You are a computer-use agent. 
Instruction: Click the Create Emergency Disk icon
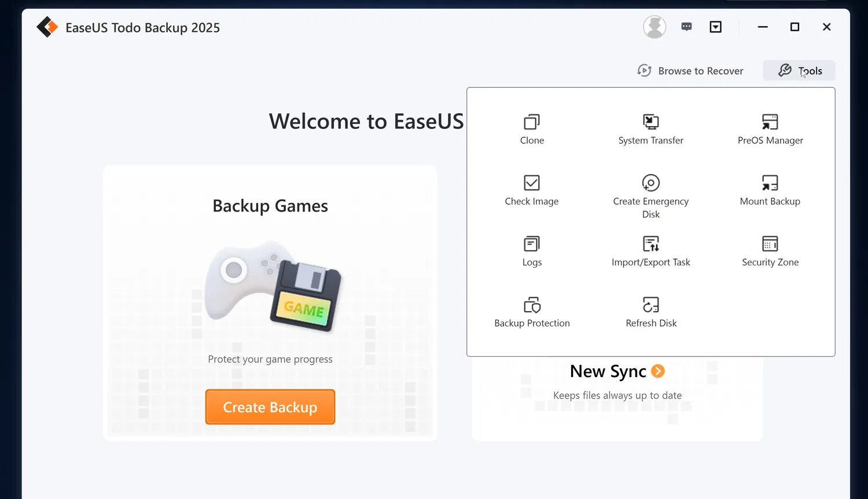point(651,183)
